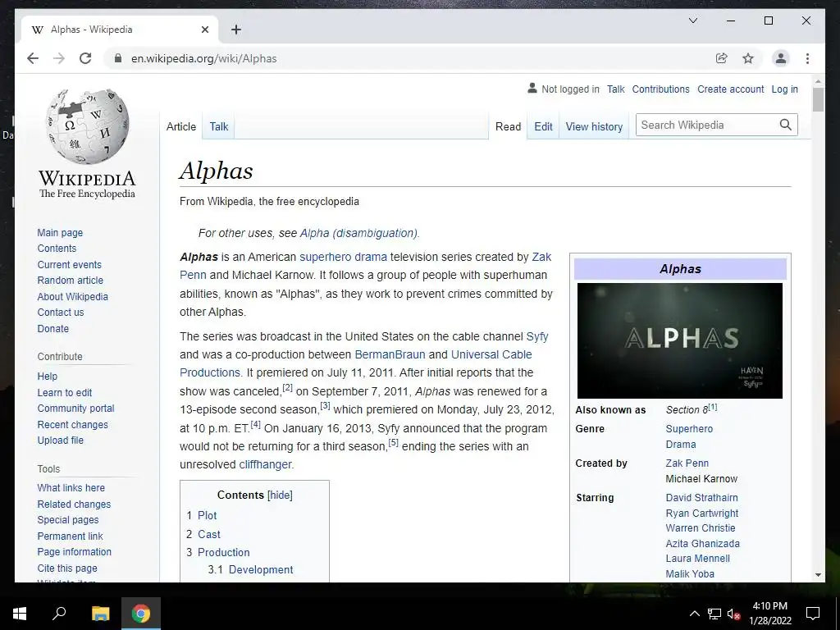Click the vertical scrollbar thumb
This screenshot has width=840, height=630.
(x=818, y=99)
